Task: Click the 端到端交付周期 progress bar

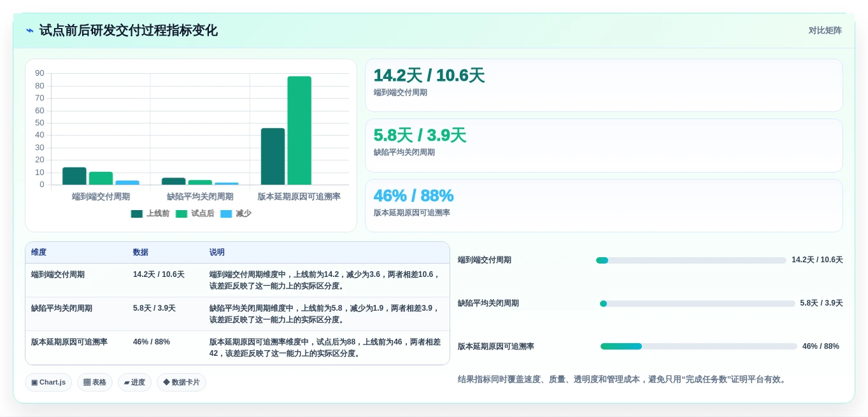Action: pos(691,260)
